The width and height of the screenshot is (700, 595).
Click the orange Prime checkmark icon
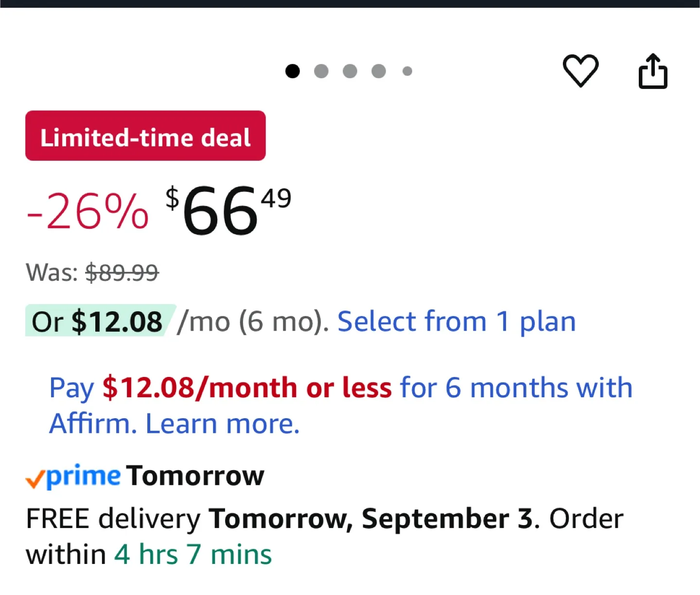point(35,479)
